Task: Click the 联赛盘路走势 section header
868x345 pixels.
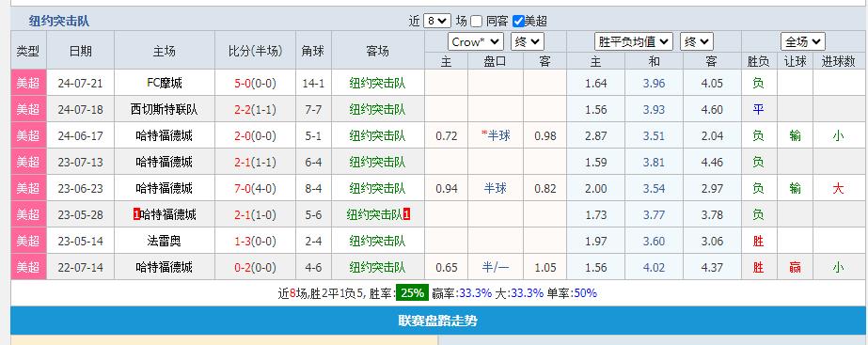Action: tap(438, 321)
